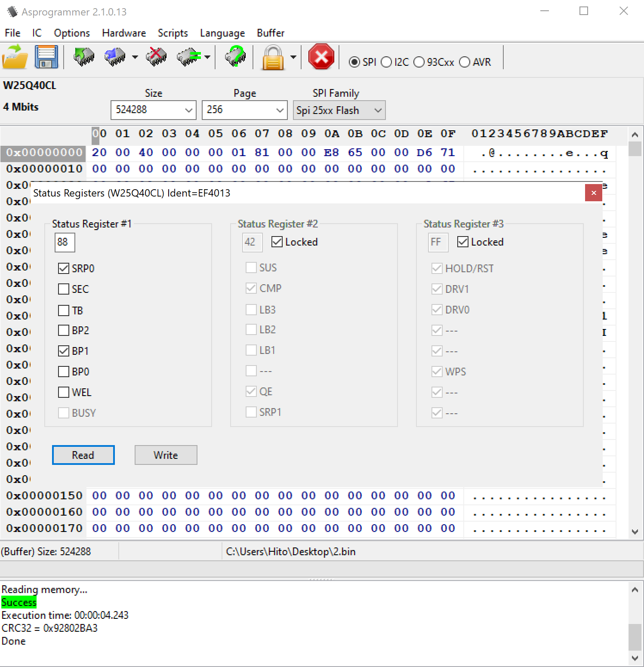This screenshot has height=667, width=644.
Task: Uncheck Locked for Status Register #2
Action: [x=277, y=242]
